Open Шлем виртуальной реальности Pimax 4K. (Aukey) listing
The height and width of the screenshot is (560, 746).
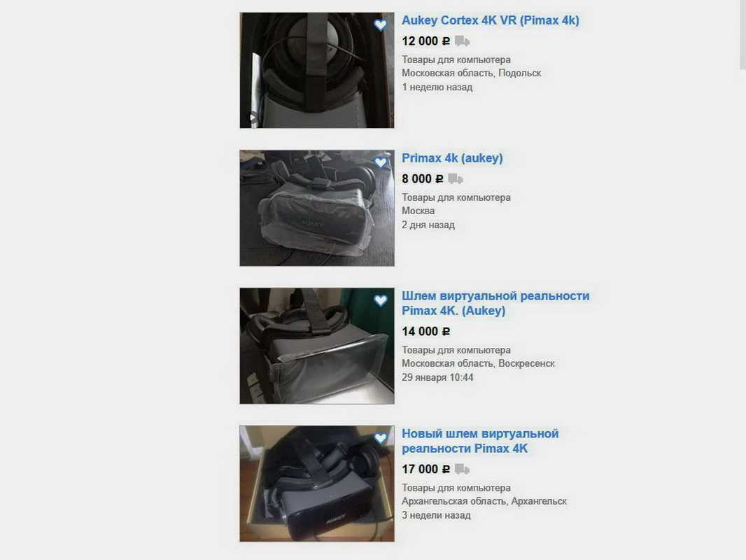click(x=495, y=303)
